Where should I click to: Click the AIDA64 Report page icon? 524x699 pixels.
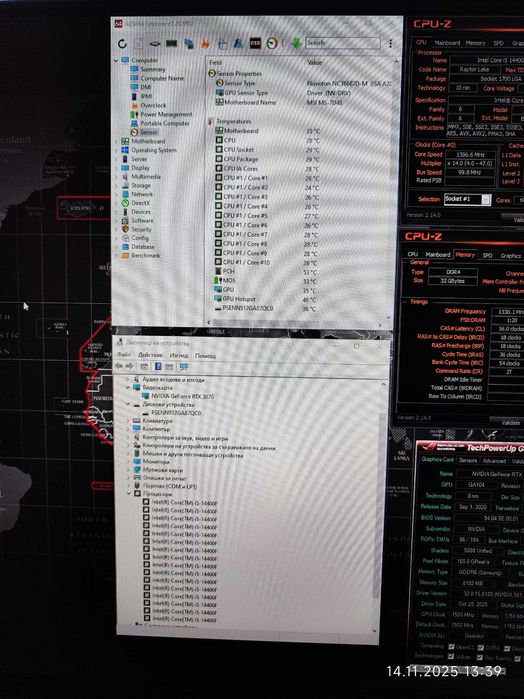[x=139, y=44]
